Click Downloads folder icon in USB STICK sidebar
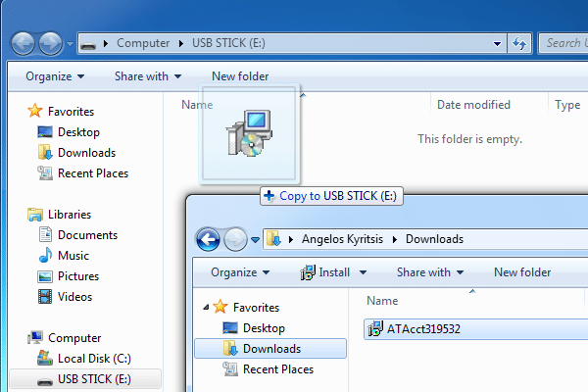Viewport: 588px width, 392px height. [x=45, y=152]
